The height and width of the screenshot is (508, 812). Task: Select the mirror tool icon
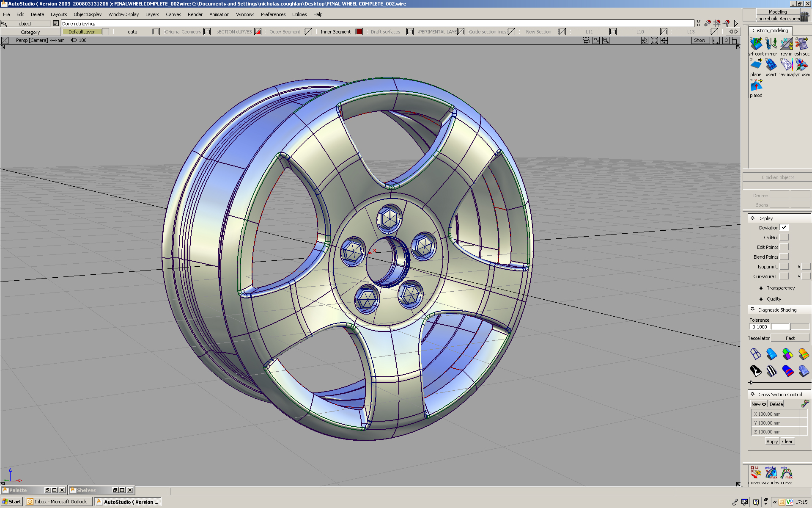(x=771, y=44)
